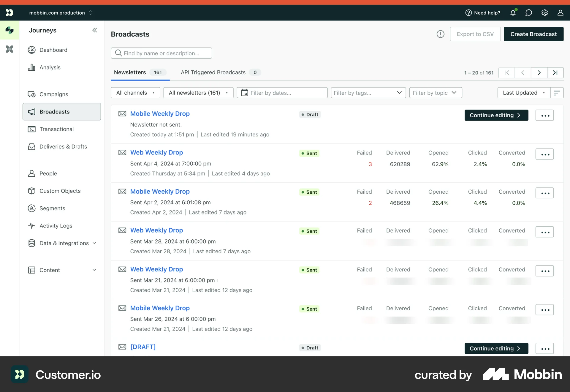Switch to the API Triggered Broadcasts tab
This screenshot has width=570, height=392.
coord(213,72)
